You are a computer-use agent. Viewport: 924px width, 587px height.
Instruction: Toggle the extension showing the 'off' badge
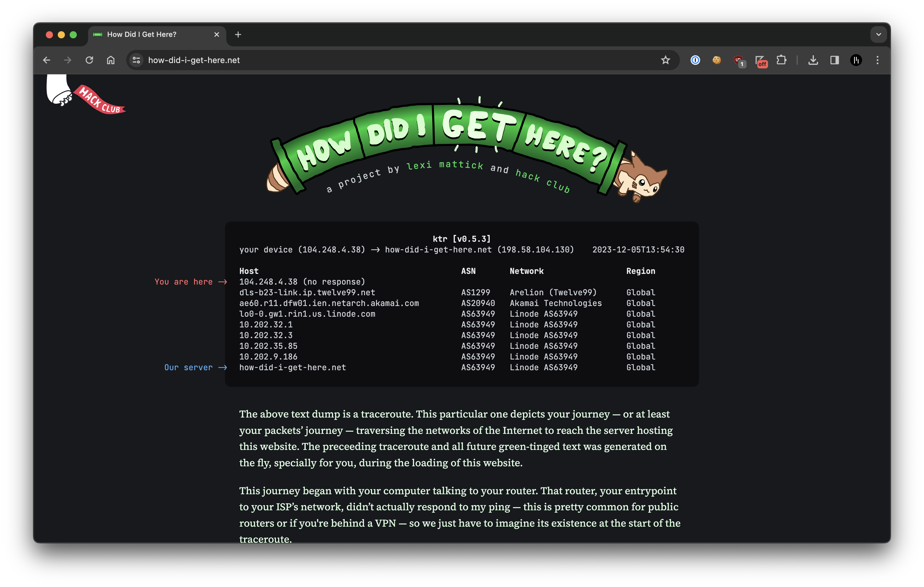760,61
